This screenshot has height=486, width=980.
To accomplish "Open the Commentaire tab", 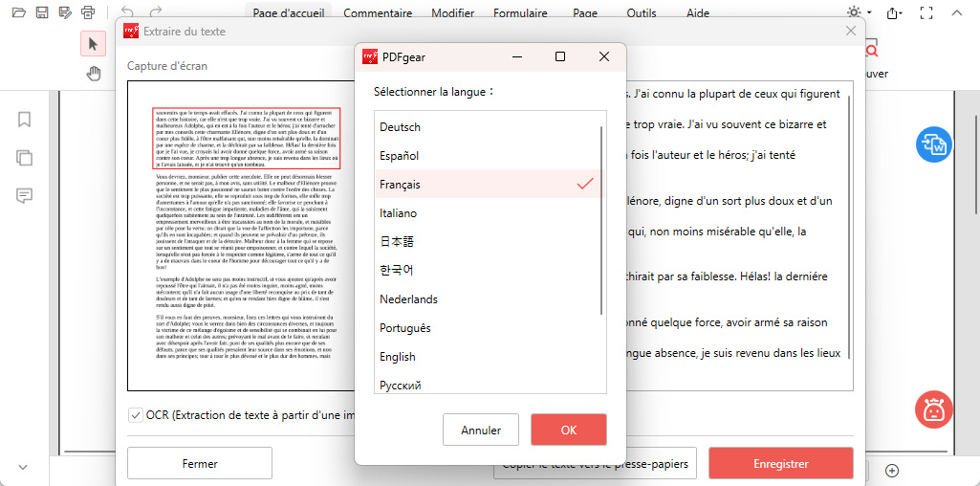I will click(x=378, y=13).
